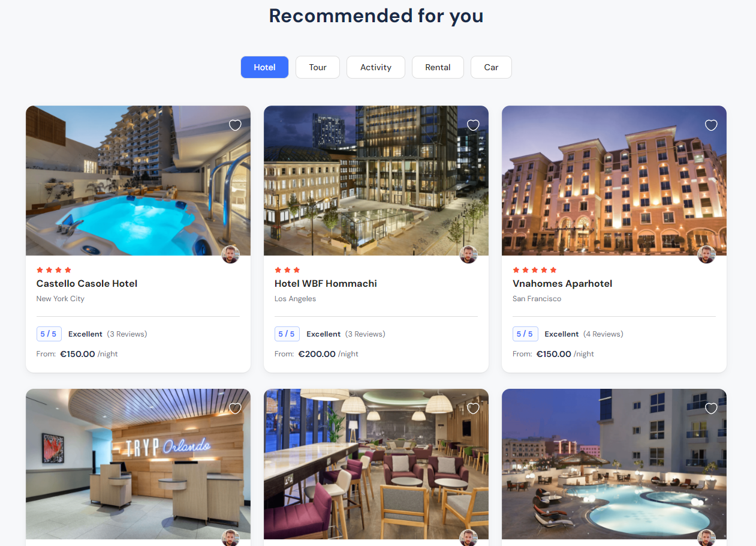756x546 pixels.
Task: Toggle wishlist heart on Hotel WBF Hommachi
Action: click(x=473, y=125)
